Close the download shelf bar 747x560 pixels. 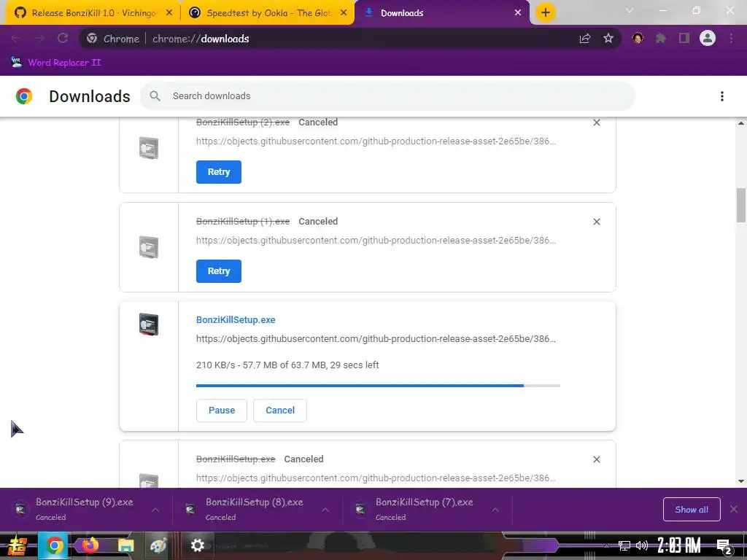click(734, 510)
